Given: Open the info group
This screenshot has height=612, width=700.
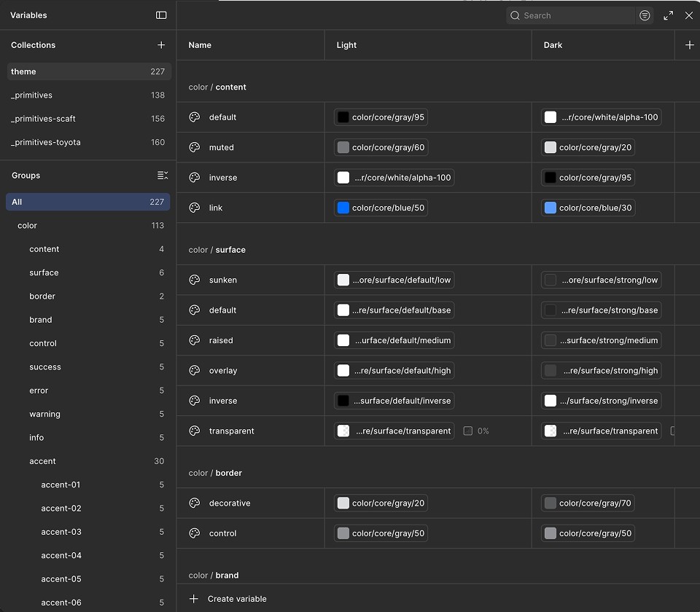Looking at the screenshot, I should point(88,438).
